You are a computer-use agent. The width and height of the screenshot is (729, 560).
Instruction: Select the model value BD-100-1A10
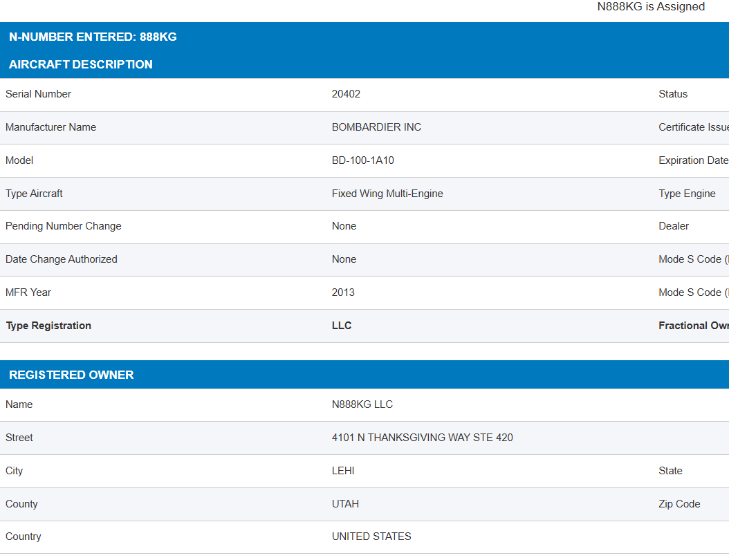point(363,160)
